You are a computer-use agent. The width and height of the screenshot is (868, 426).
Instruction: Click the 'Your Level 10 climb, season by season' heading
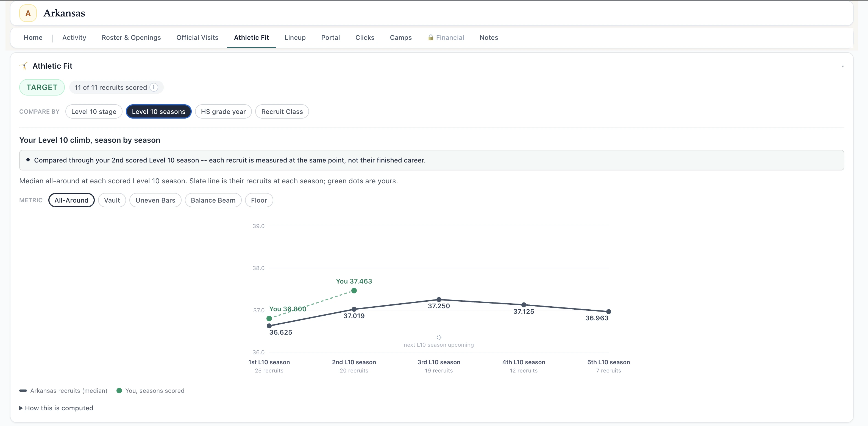coord(90,140)
